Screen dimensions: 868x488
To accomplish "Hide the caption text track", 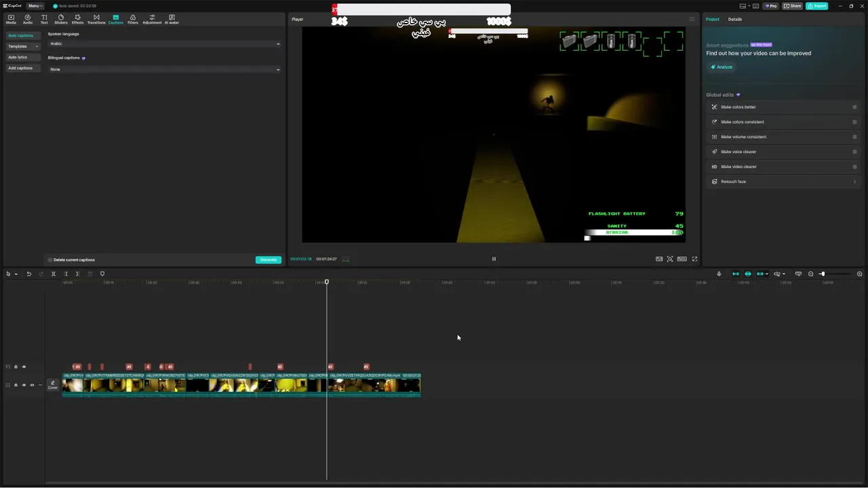I will point(24,367).
